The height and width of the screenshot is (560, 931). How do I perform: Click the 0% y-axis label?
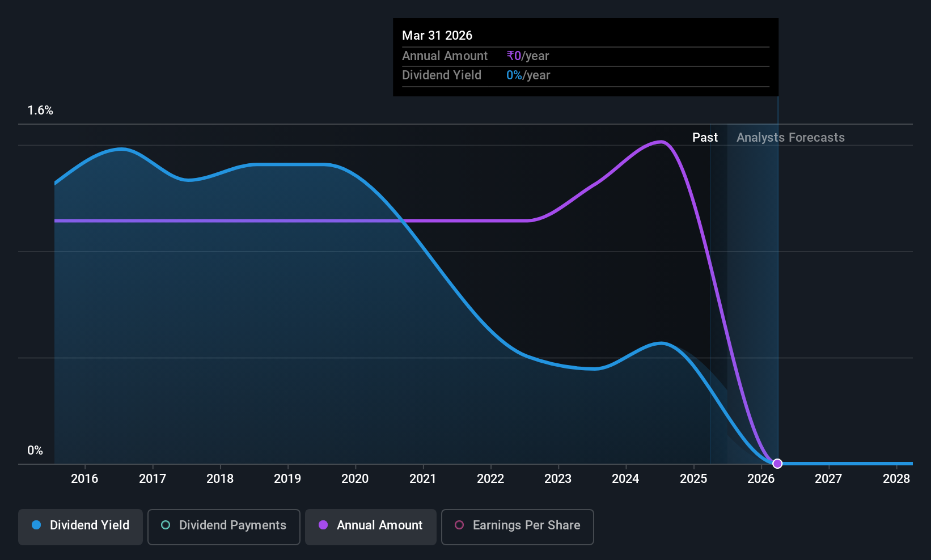35,451
